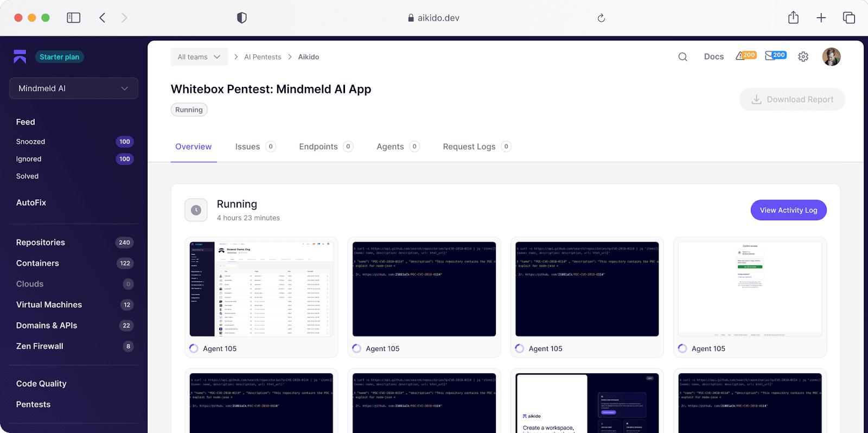Go back with the browser back arrow

(x=102, y=18)
